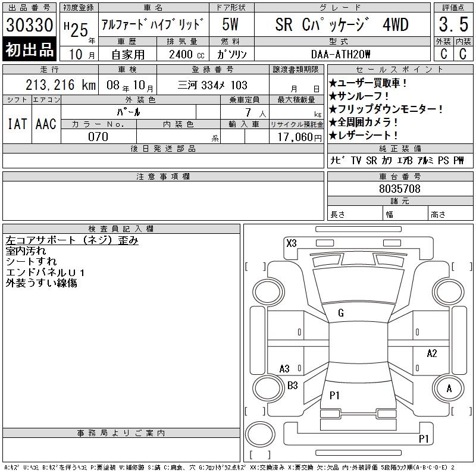Click the X3 mark on the front bumper
Viewport: 476px width, 476px height.
coord(292,243)
